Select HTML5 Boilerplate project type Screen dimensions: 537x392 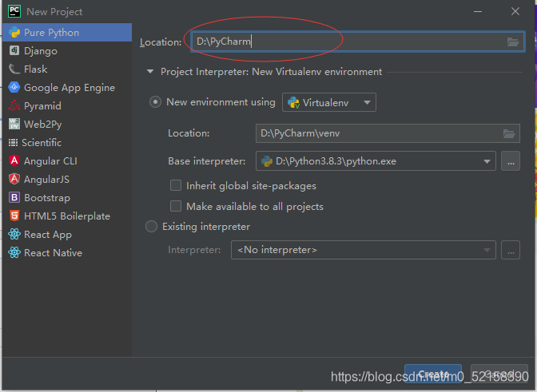pos(67,216)
